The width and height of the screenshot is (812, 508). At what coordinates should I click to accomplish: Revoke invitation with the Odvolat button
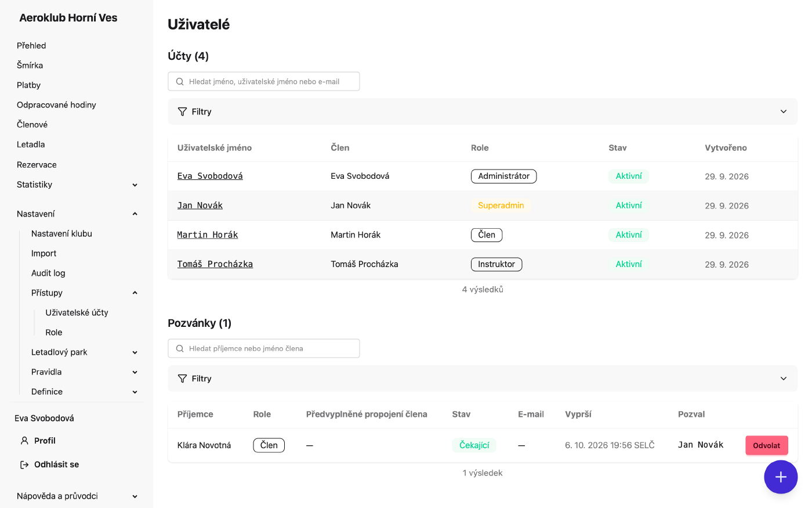pos(766,445)
